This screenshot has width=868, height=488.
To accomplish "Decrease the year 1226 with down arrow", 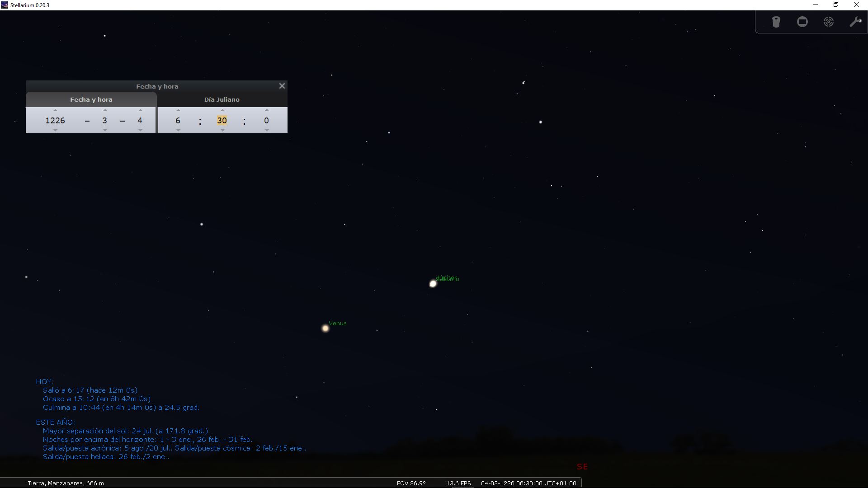I will pos(55,130).
